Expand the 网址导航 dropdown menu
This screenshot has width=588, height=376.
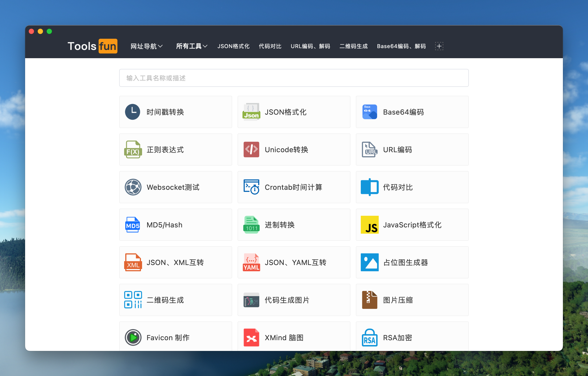click(146, 46)
